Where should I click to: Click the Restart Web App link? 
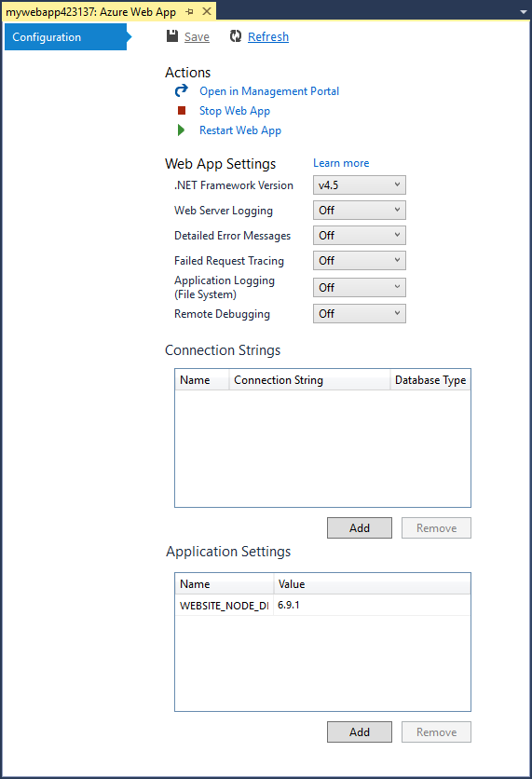pos(240,130)
